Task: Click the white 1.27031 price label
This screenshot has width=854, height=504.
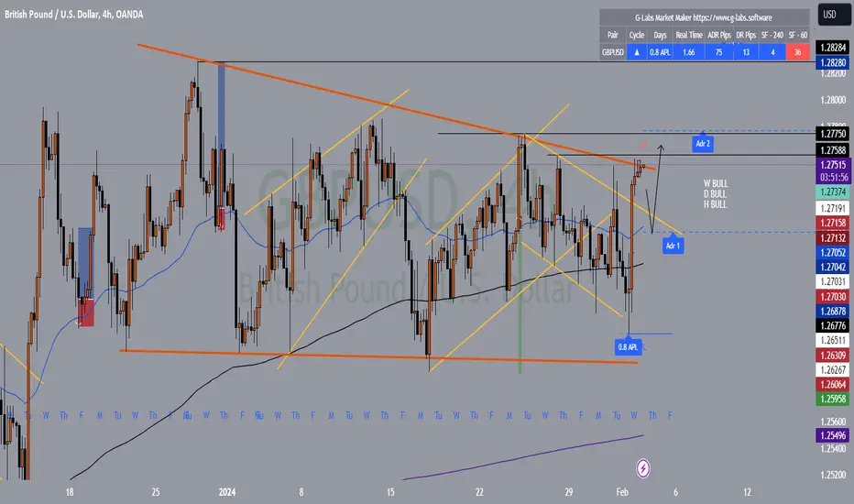Action: click(x=832, y=281)
